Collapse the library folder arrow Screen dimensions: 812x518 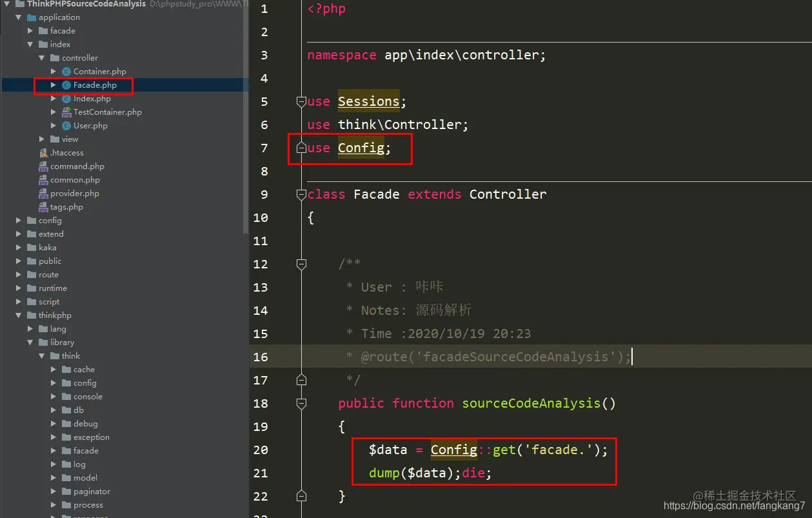[x=30, y=343]
